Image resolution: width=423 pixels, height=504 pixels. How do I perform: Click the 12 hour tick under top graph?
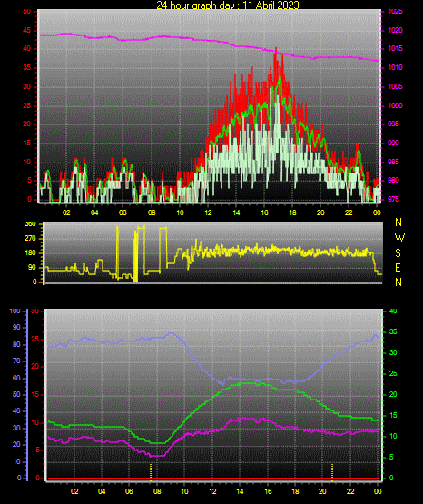208,212
